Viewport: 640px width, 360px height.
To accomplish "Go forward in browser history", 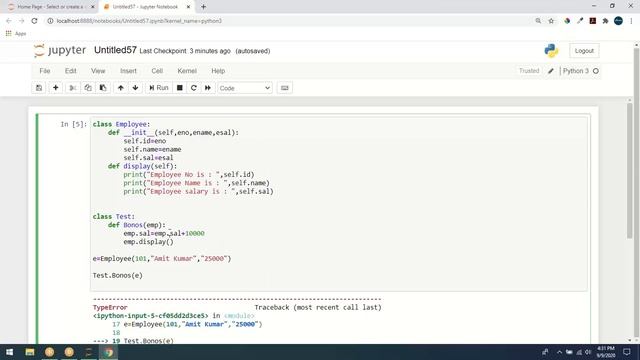I will [x=22, y=21].
